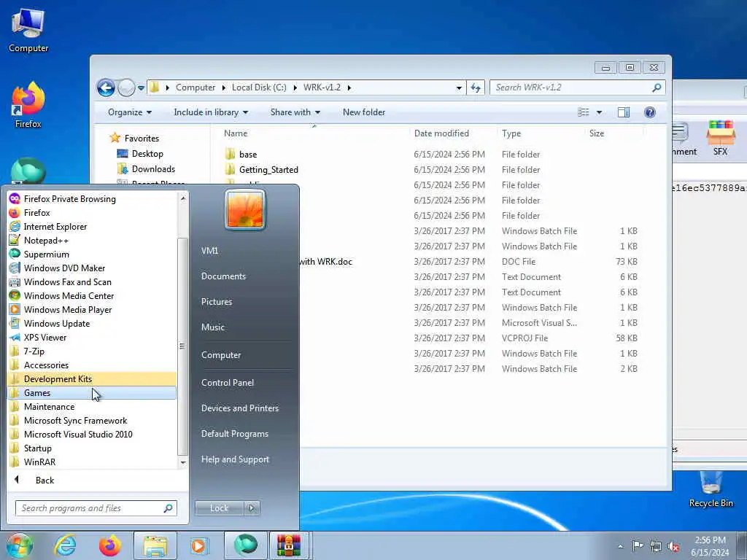The width and height of the screenshot is (747, 560).
Task: Click the programs list scrollbar thumb
Action: tap(182, 346)
